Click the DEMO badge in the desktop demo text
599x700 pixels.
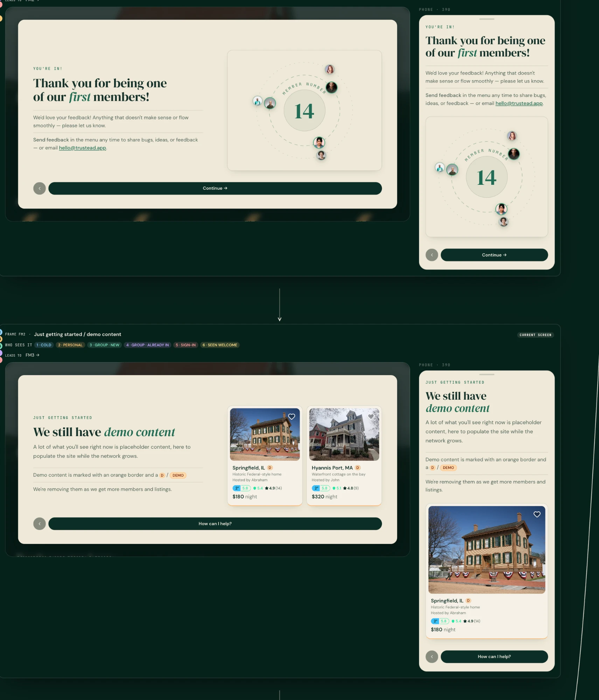(x=178, y=475)
